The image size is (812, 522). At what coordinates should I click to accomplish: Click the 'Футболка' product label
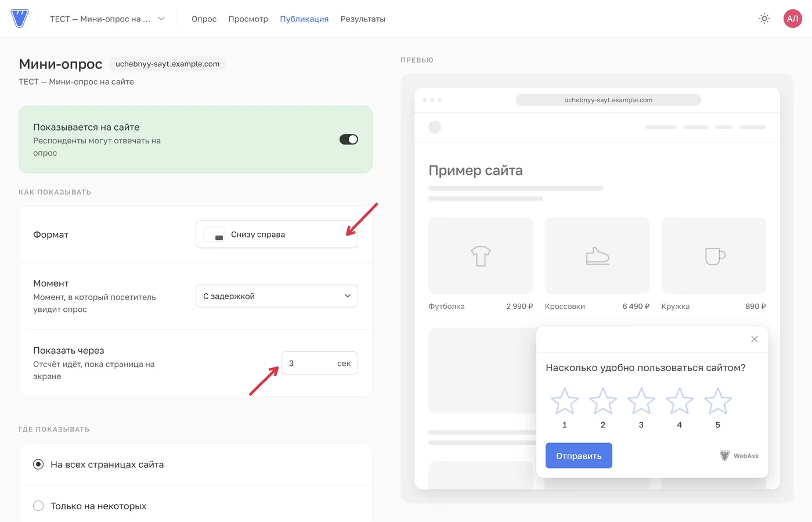click(x=446, y=307)
